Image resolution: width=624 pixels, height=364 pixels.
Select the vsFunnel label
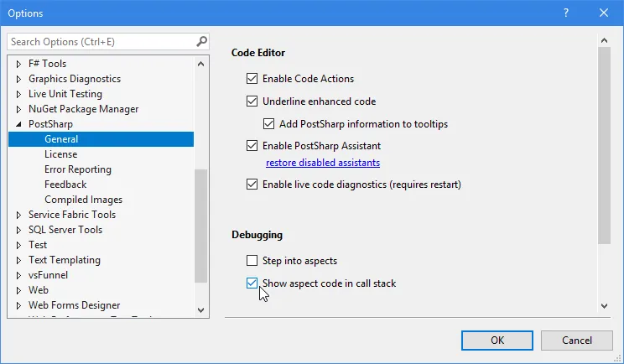click(x=48, y=275)
